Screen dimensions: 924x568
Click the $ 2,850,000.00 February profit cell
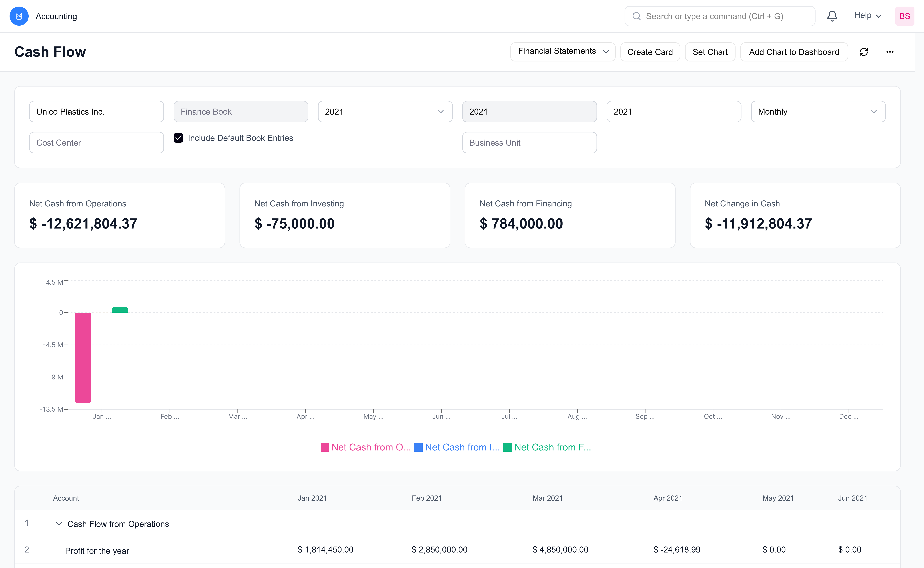[439, 550]
